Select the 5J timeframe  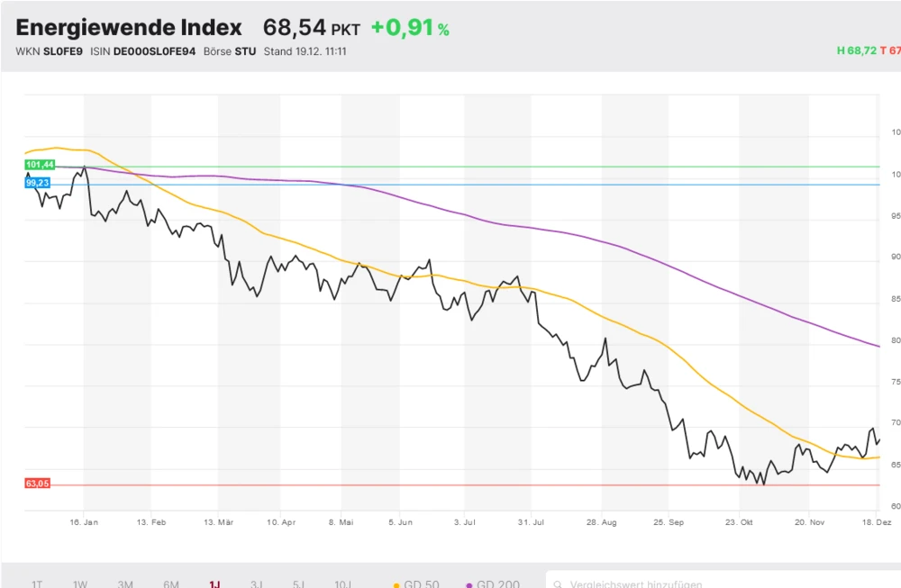299,583
